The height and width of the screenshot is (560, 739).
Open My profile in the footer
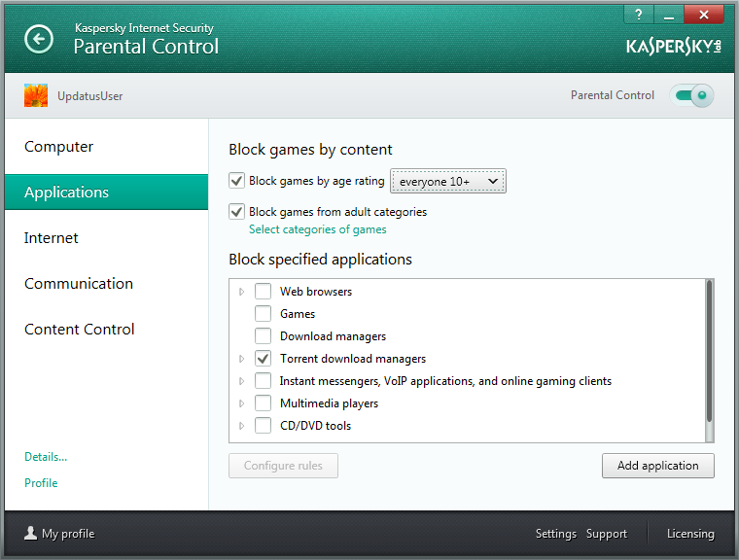59,534
